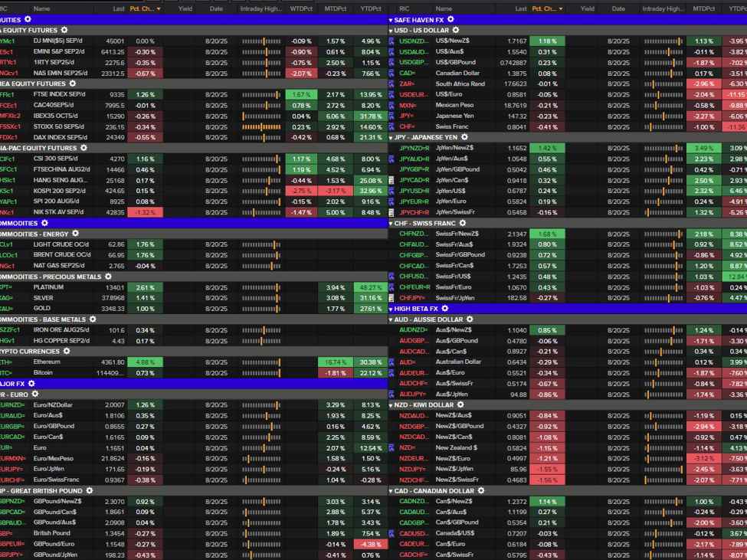Screen dimensions: 747x560
Task: Click gear beside COMMODITIES - ENERGY header
Action: 75,234
